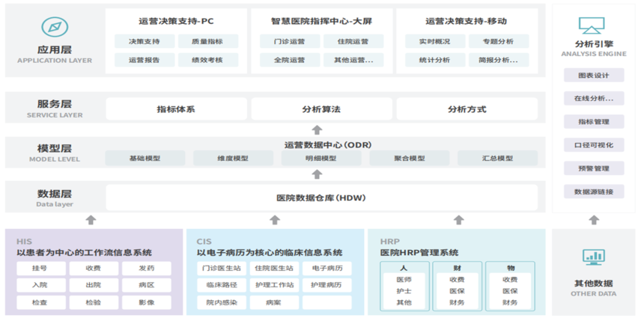644x321 pixels.
Task: Click the up arrow above Other Data
Action: click(594, 220)
